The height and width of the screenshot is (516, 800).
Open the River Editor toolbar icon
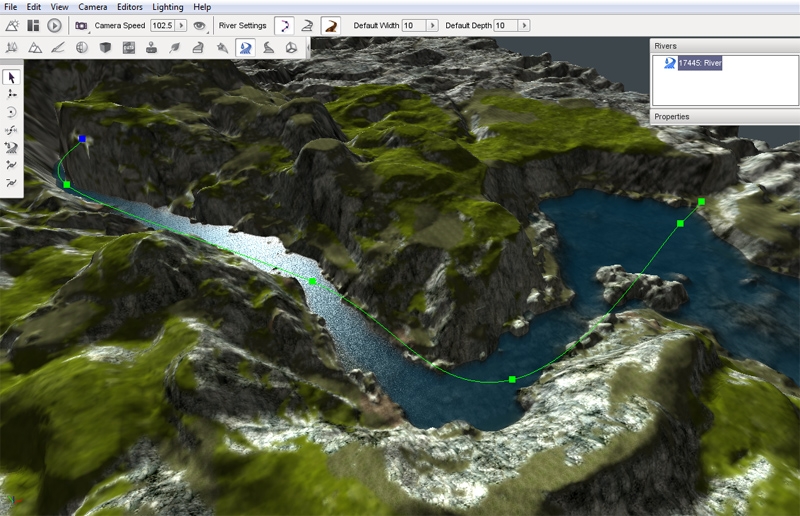pyautogui.click(x=245, y=47)
